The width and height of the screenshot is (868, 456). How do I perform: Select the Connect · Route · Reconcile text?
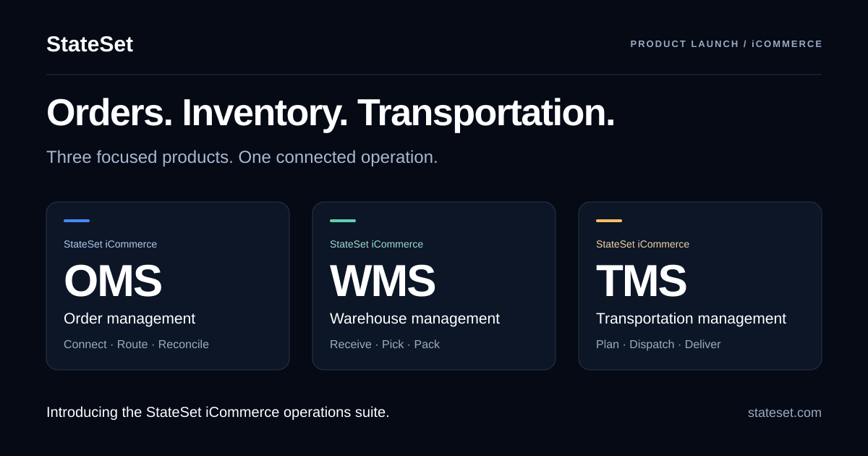coord(136,345)
